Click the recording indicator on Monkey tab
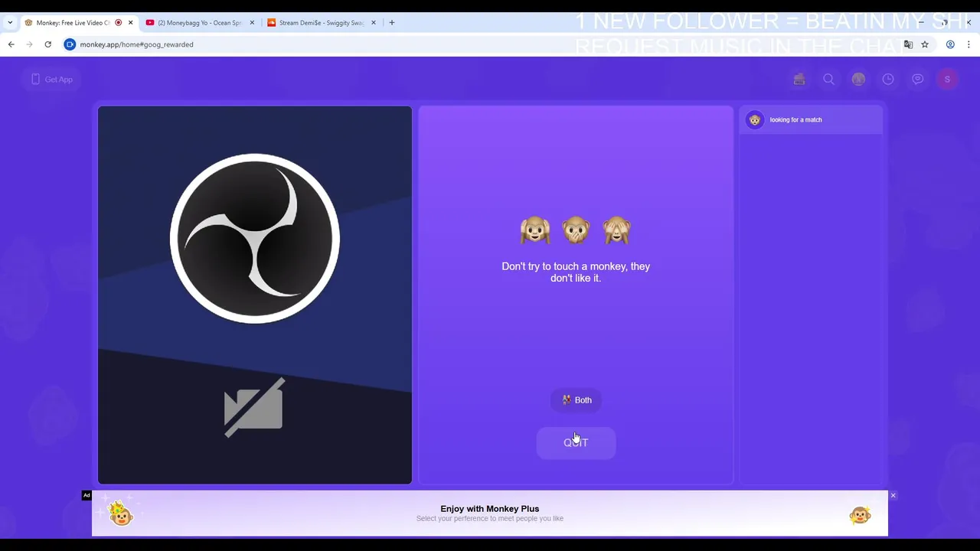Screen dimensions: 980x551 point(118,23)
